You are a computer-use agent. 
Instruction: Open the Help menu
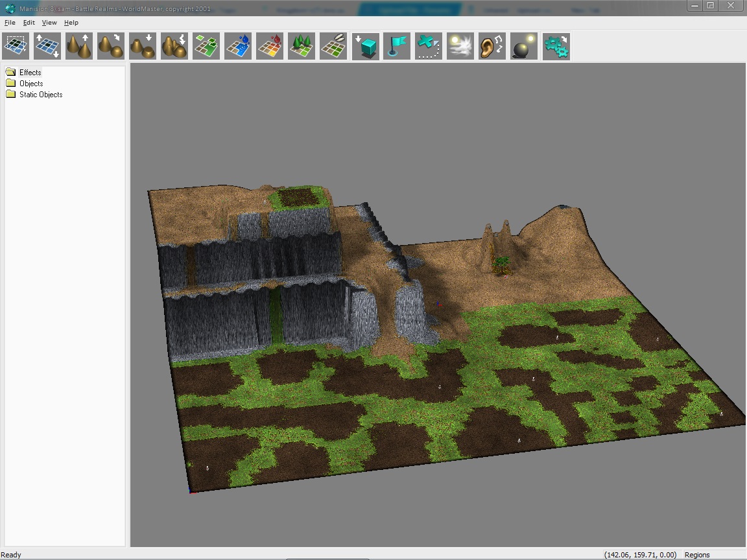coord(71,23)
